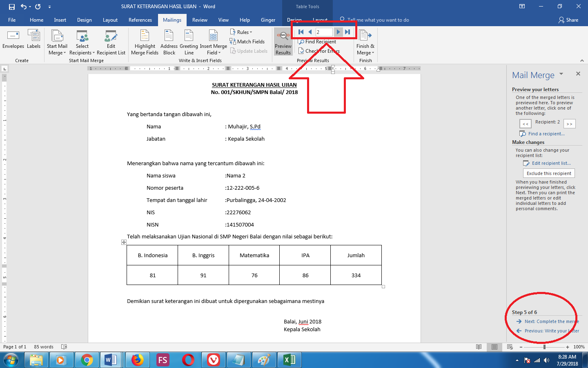This screenshot has width=588, height=368.
Task: Click the 100% zoom level indicator
Action: pyautogui.click(x=579, y=347)
